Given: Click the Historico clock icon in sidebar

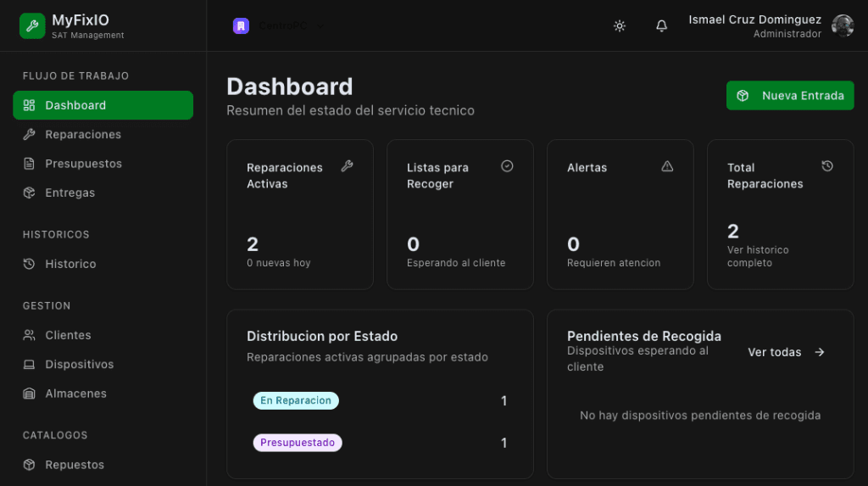Looking at the screenshot, I should coord(30,264).
